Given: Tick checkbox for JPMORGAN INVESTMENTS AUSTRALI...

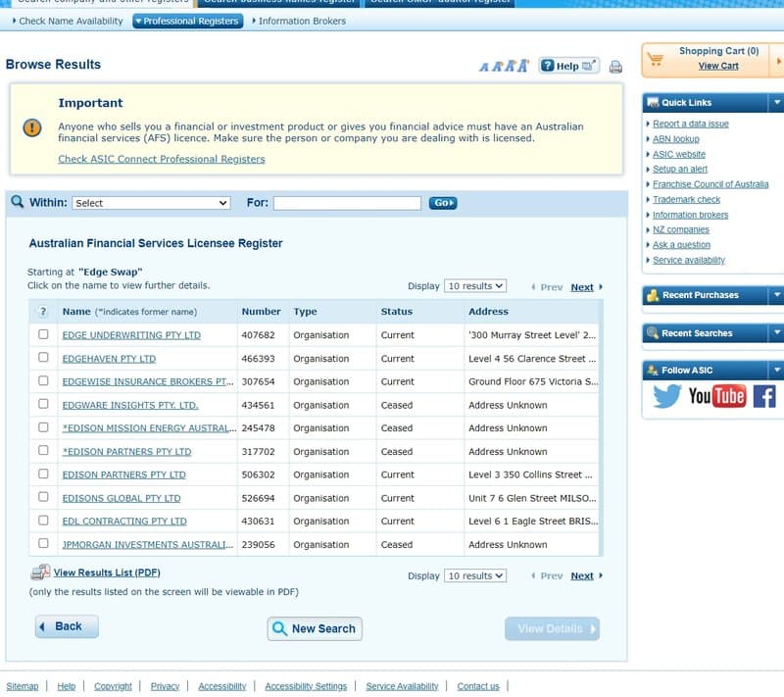Looking at the screenshot, I should point(43,543).
